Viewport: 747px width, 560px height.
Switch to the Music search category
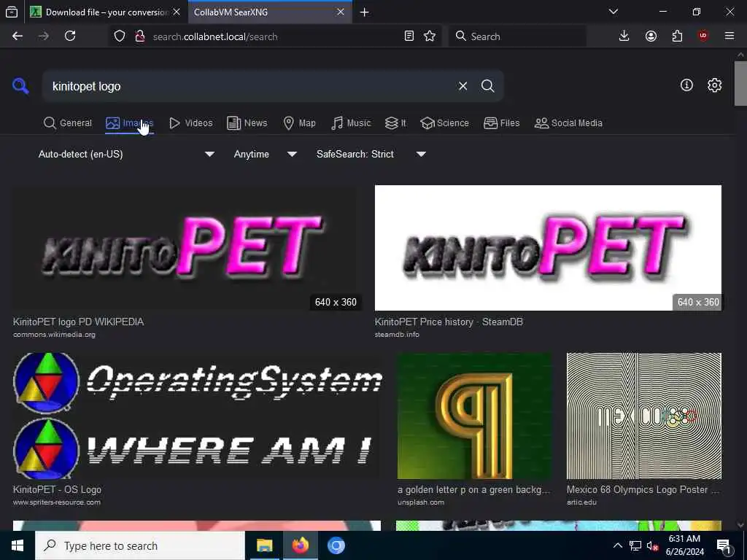[x=351, y=122]
